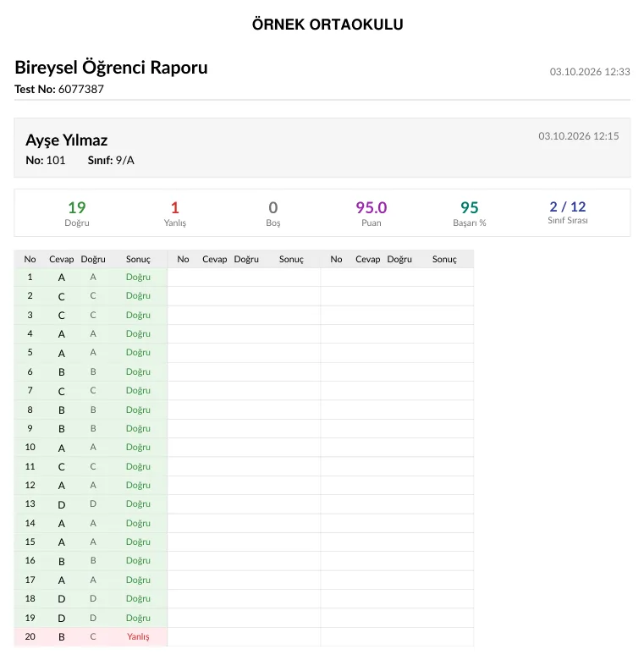644x660 pixels.
Task: Click the report timestamp 03.10.2026 12:33
Action: point(590,72)
